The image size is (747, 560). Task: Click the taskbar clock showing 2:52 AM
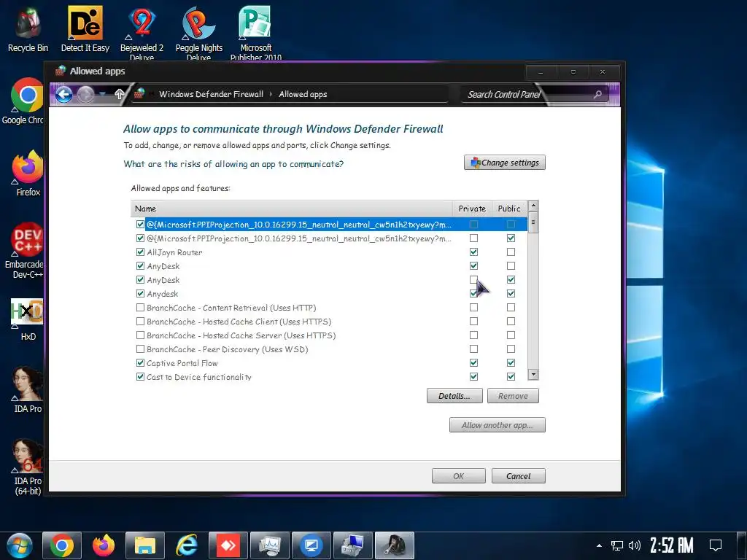point(671,545)
